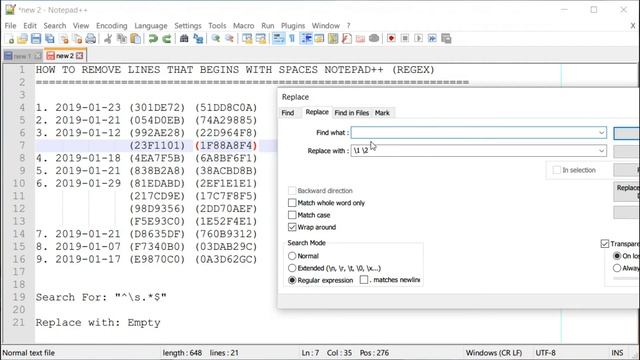Open the Tools menu
The image size is (640, 360).
(217, 26)
